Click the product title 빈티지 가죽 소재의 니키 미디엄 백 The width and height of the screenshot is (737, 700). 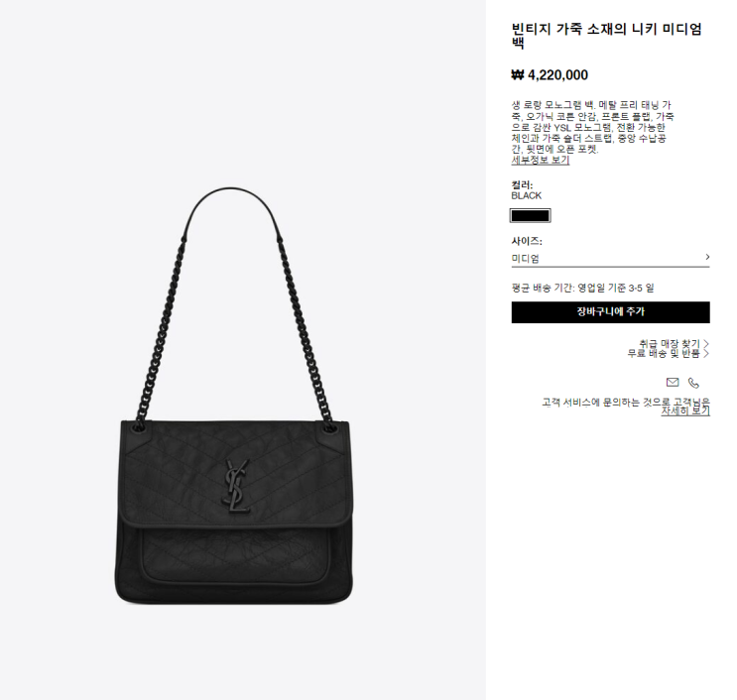tap(606, 36)
